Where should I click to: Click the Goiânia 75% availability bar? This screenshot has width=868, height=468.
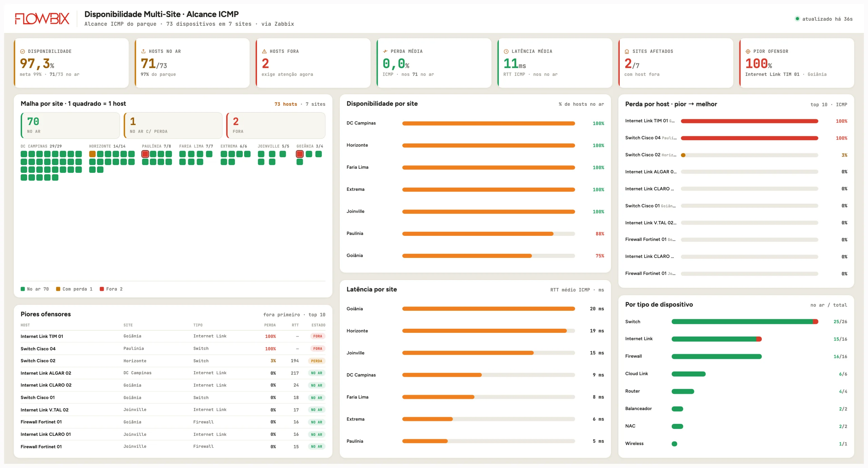coord(489,256)
